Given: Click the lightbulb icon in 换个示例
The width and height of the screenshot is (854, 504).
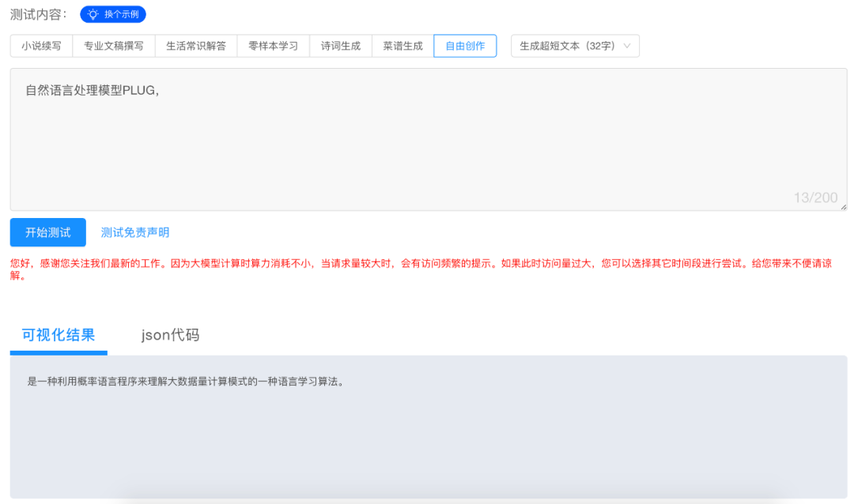Looking at the screenshot, I should 91,13.
